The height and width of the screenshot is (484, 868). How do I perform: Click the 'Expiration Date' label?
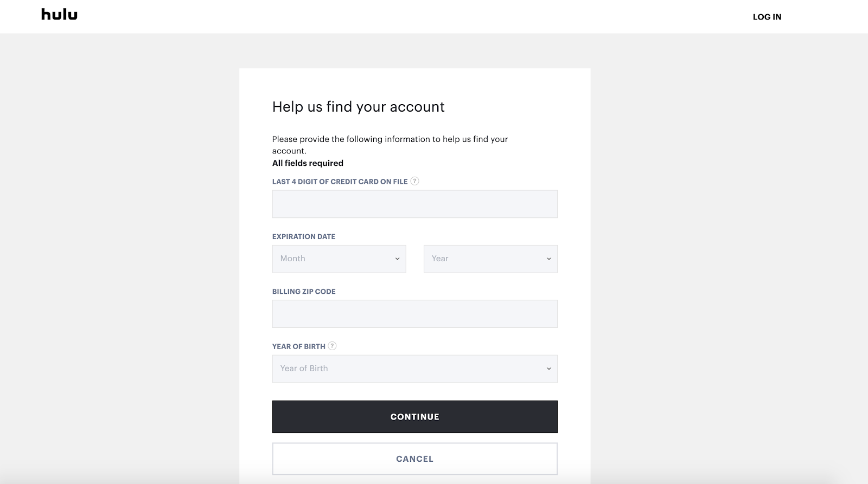coord(304,236)
